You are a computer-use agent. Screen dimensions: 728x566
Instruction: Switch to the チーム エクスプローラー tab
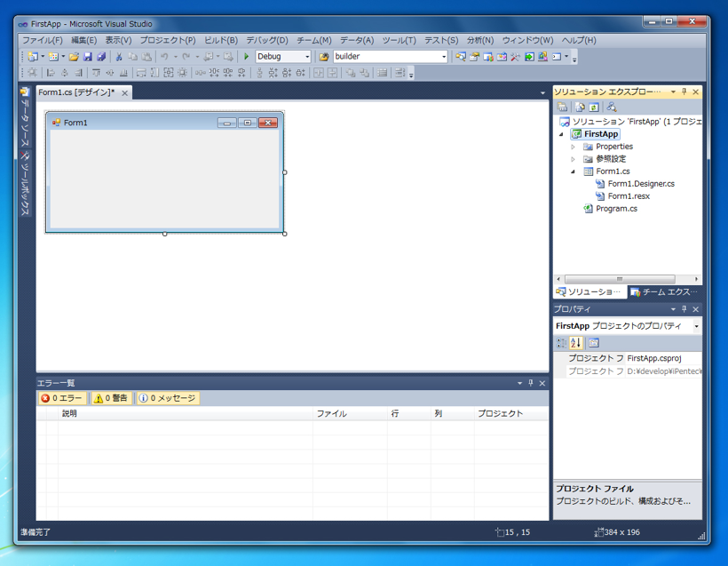[663, 291]
